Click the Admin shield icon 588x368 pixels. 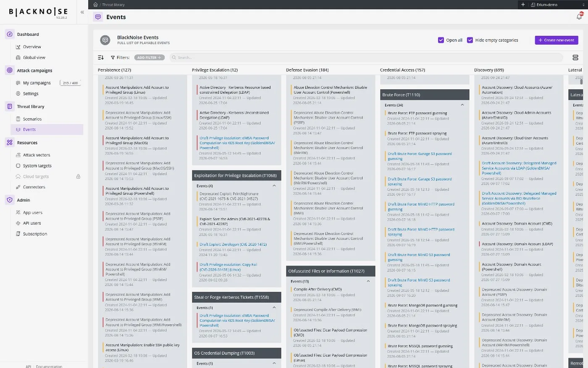tap(10, 200)
